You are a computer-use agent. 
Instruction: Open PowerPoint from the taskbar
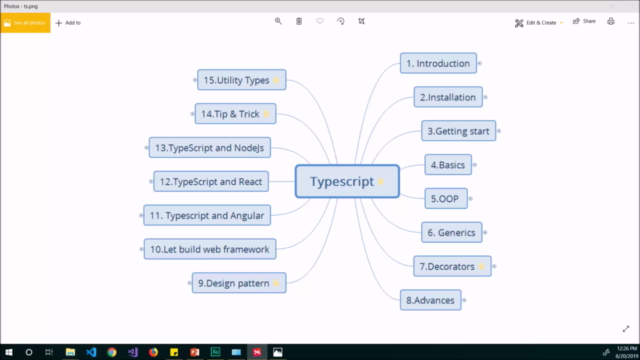(x=195, y=352)
